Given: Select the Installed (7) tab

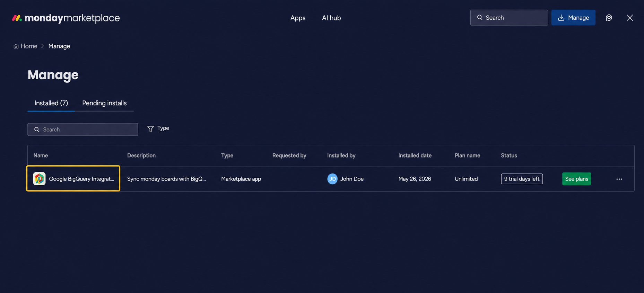Looking at the screenshot, I should click(51, 103).
